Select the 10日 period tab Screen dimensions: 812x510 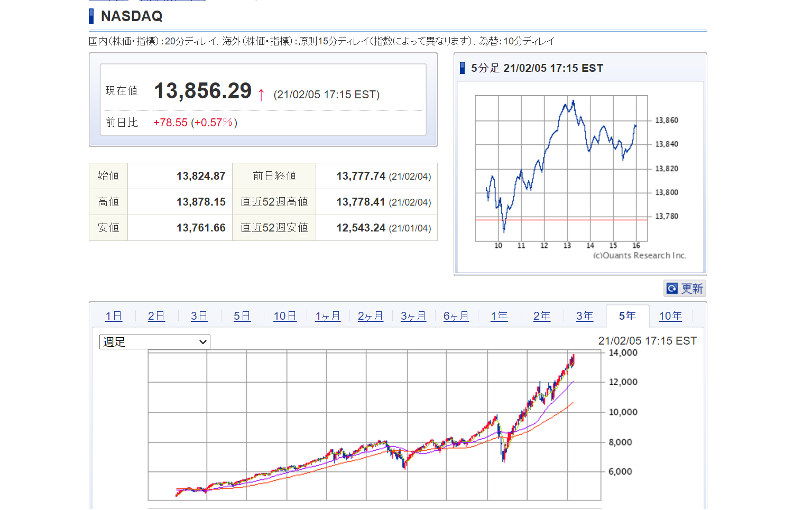click(284, 316)
